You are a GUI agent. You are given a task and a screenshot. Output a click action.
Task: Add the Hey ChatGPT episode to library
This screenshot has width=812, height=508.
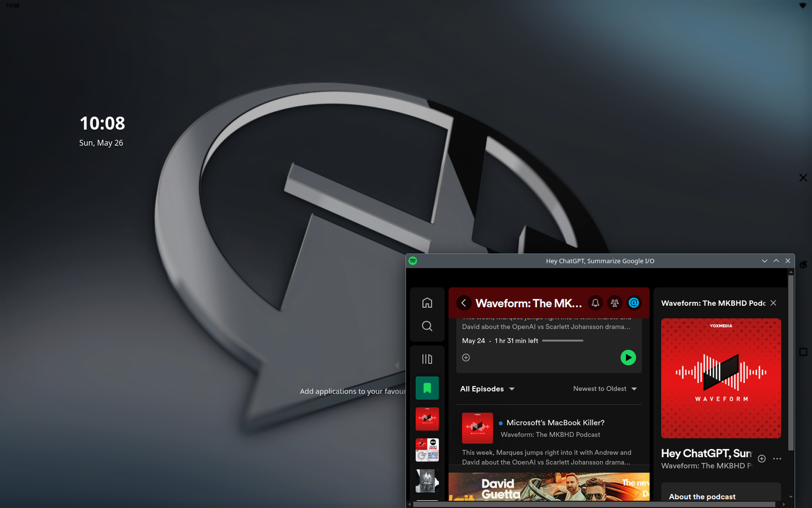[762, 459]
